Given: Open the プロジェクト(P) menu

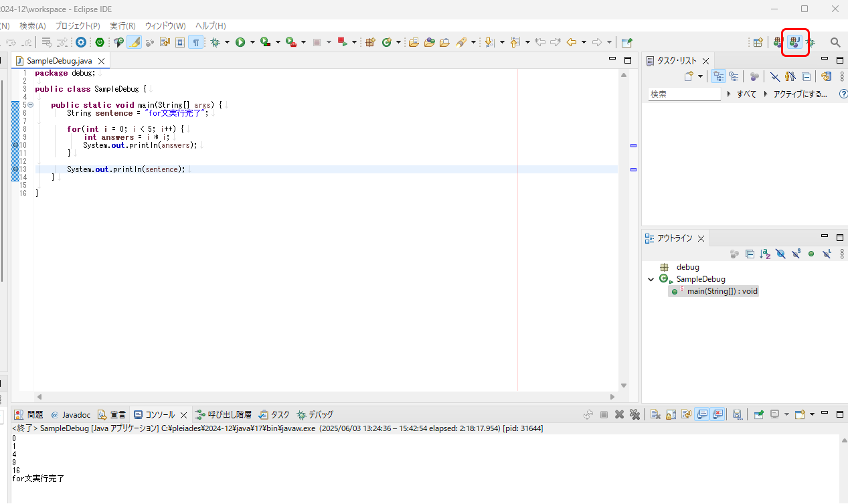Looking at the screenshot, I should click(x=78, y=25).
